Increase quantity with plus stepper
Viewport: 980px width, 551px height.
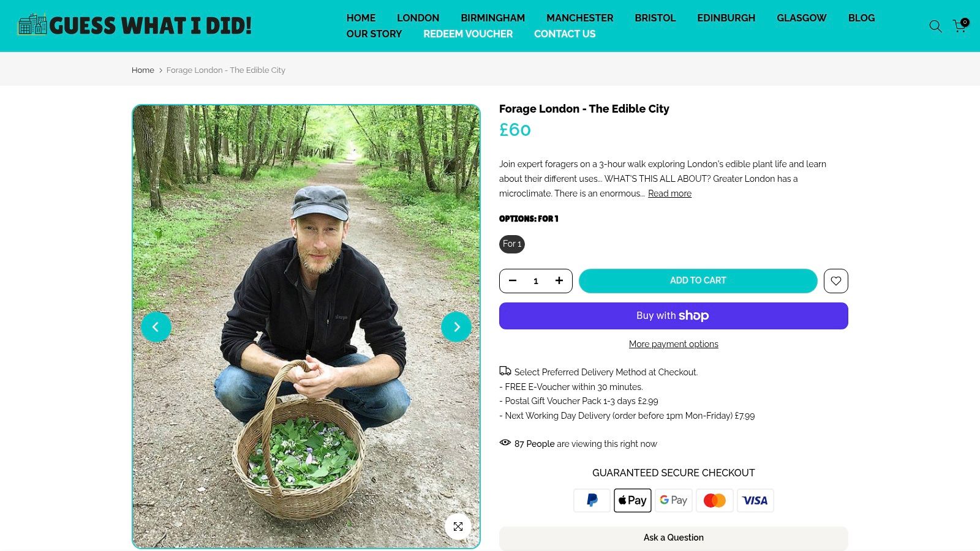[559, 280]
